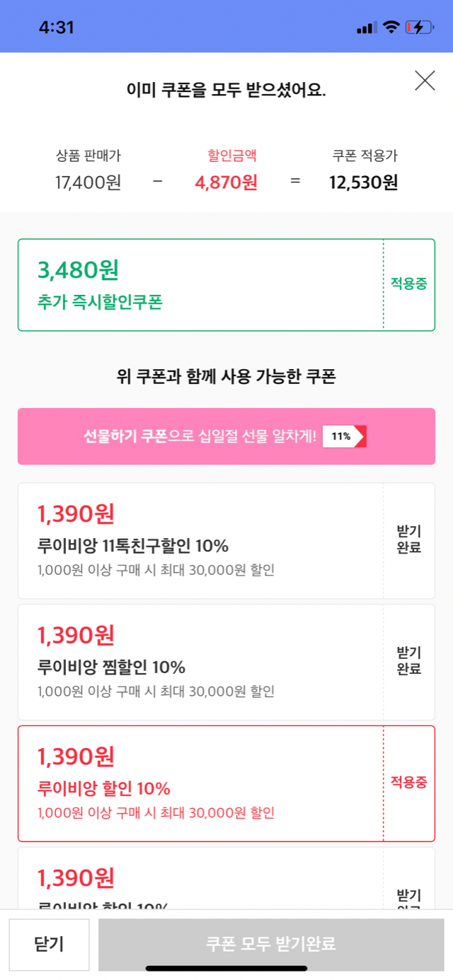Image resolution: width=453 pixels, height=980 pixels.
Task: Tap 받기완료 on 루이비앙 찜할인 coupon
Action: click(x=409, y=661)
